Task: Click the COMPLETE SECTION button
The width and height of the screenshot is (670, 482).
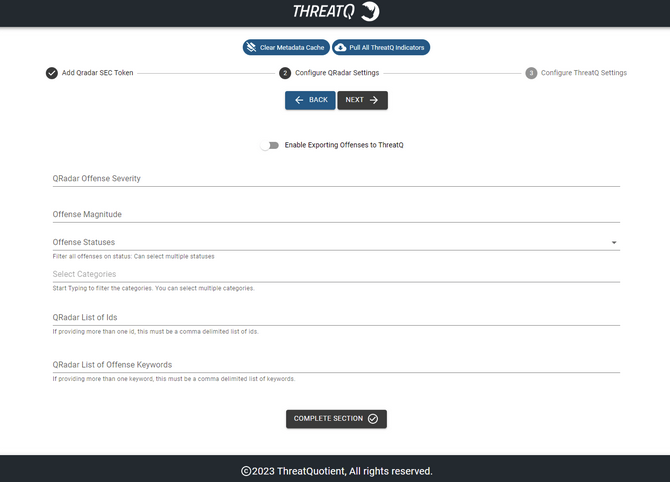Action: [336, 419]
